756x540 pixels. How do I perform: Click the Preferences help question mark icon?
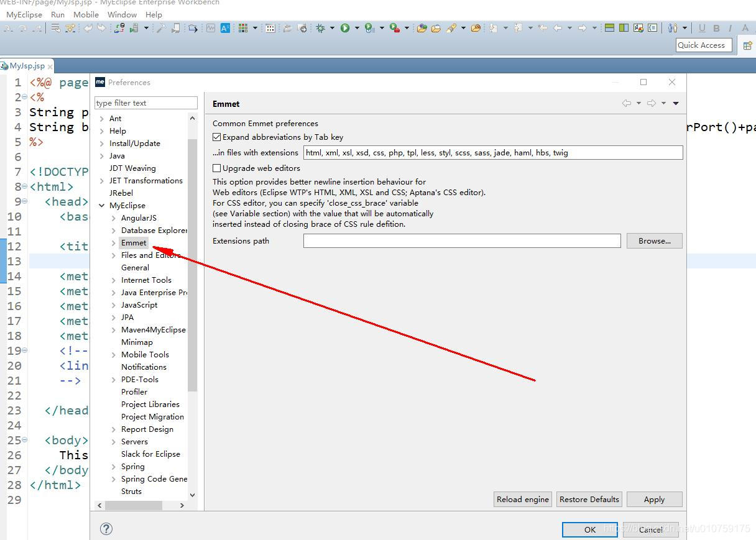(106, 529)
